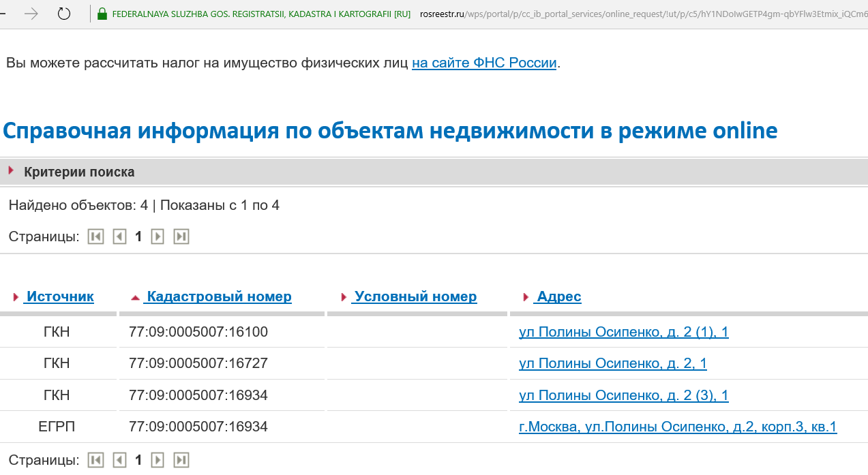Click previous page arrow below the table
The image size is (868, 475).
(119, 460)
